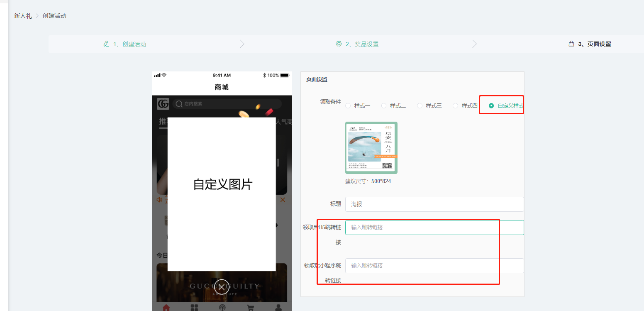Select the 样式二 radio option
Viewport: 644px width, 311px height.
[x=384, y=106]
